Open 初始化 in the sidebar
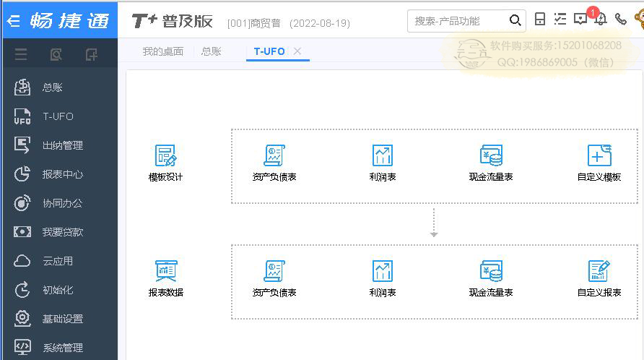 [x=60, y=290]
